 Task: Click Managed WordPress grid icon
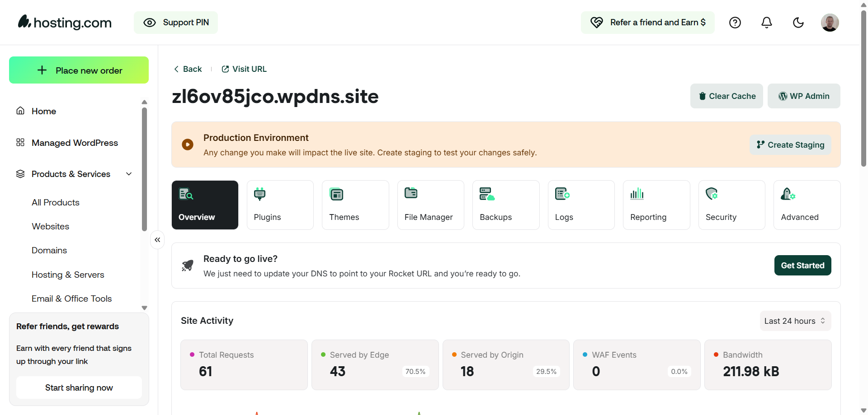tap(20, 142)
